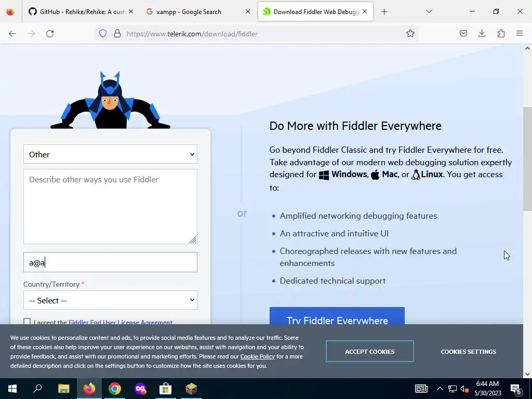Open the Firefox hamburger menu
The width and height of the screenshot is (532, 399).
point(520,34)
